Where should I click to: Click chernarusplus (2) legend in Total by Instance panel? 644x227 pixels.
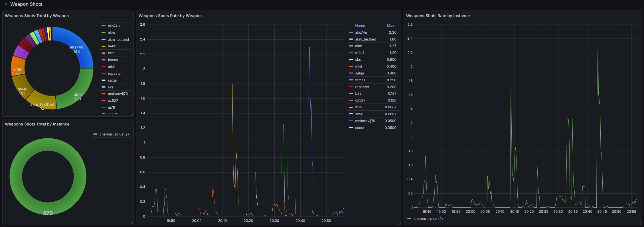(114, 134)
